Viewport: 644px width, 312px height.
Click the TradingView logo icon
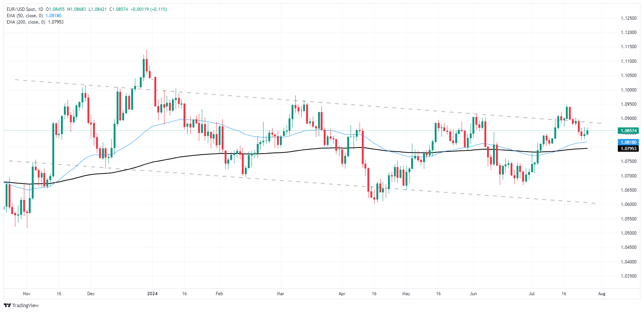(7, 305)
